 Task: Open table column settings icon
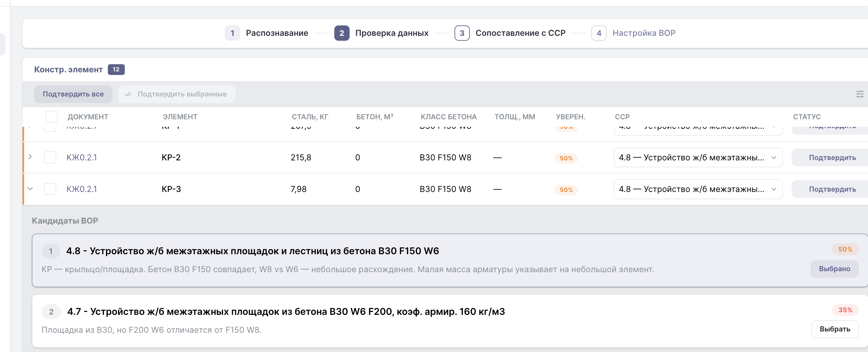pyautogui.click(x=860, y=94)
